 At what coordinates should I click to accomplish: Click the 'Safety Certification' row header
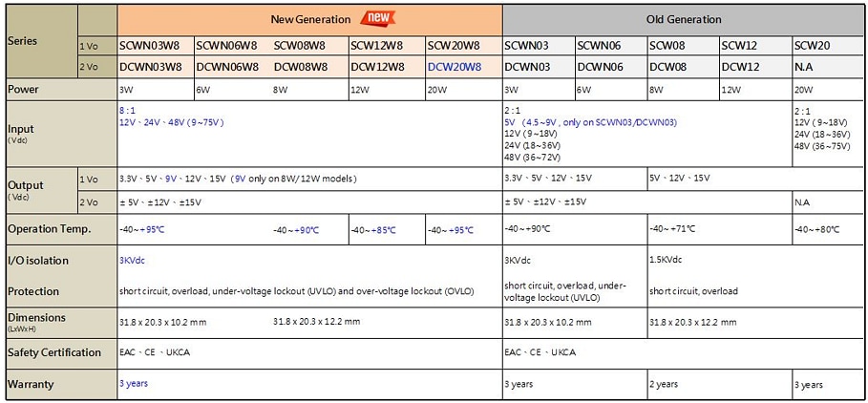pyautogui.click(x=54, y=352)
